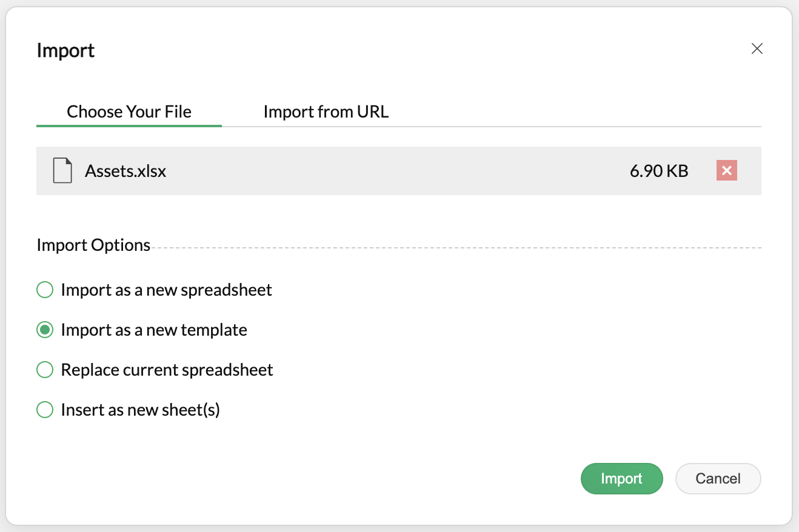799x532 pixels.
Task: Select the Import as a new template radio circle
Action: point(45,330)
